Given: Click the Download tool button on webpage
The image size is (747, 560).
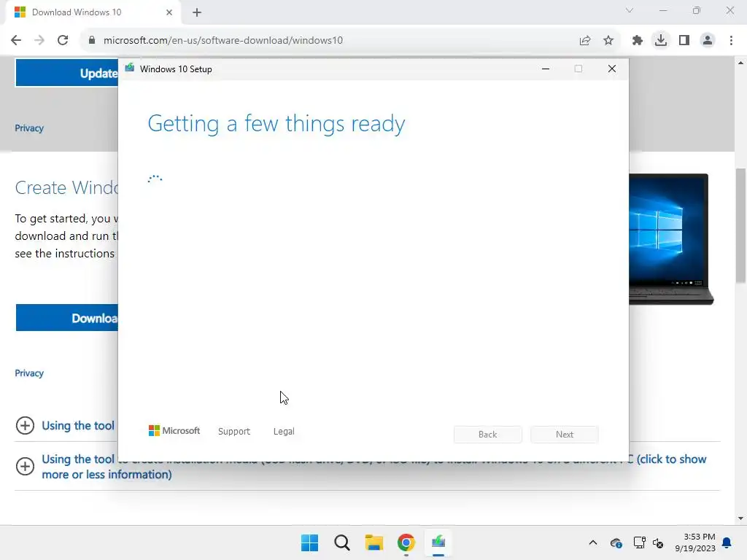Looking at the screenshot, I should (x=66, y=318).
